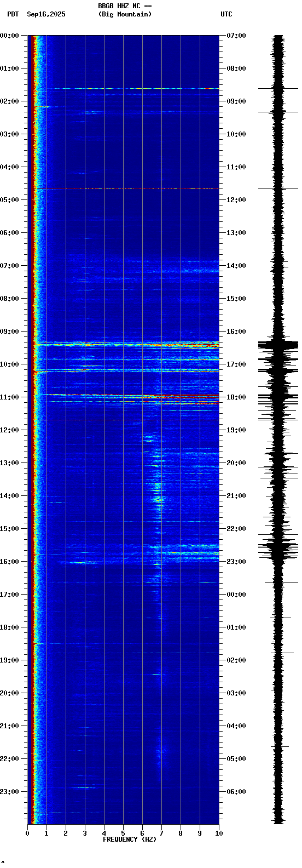Screen dimensions: 302x868
Task: Click the PDT '20:00' time tick label
Action: (x=9, y=693)
